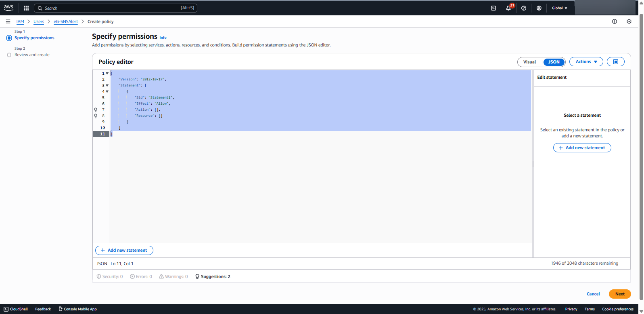Screen dimensions: 644x314
Task: Switch the policy editor to Visual mode
Action: [x=529, y=62]
